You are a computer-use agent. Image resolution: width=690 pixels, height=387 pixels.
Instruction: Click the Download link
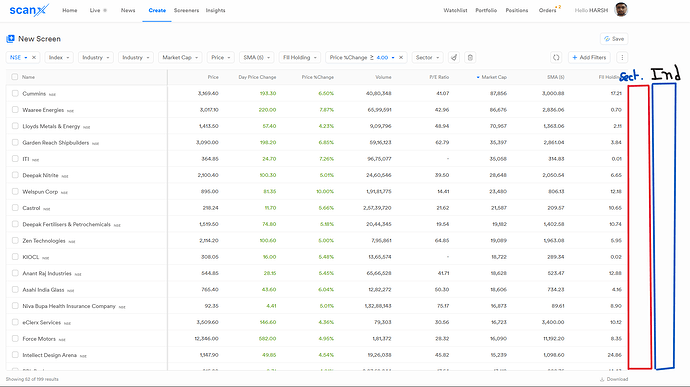click(614, 379)
